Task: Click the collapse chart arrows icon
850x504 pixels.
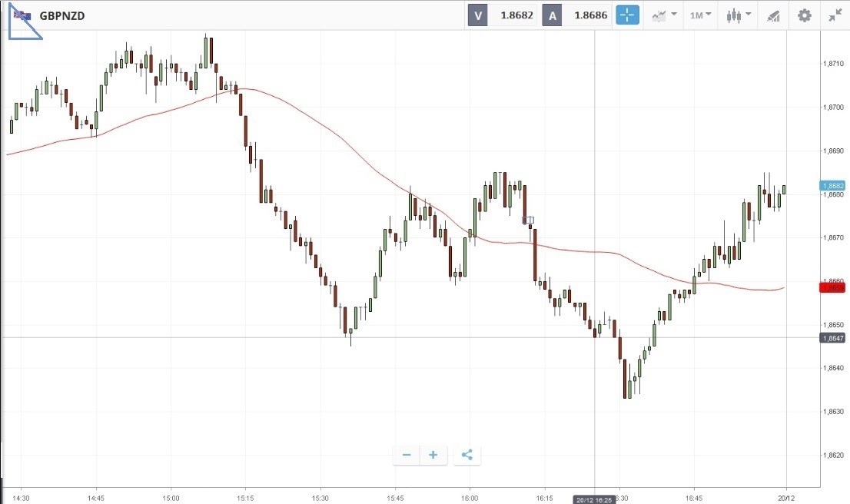Action: (x=835, y=15)
